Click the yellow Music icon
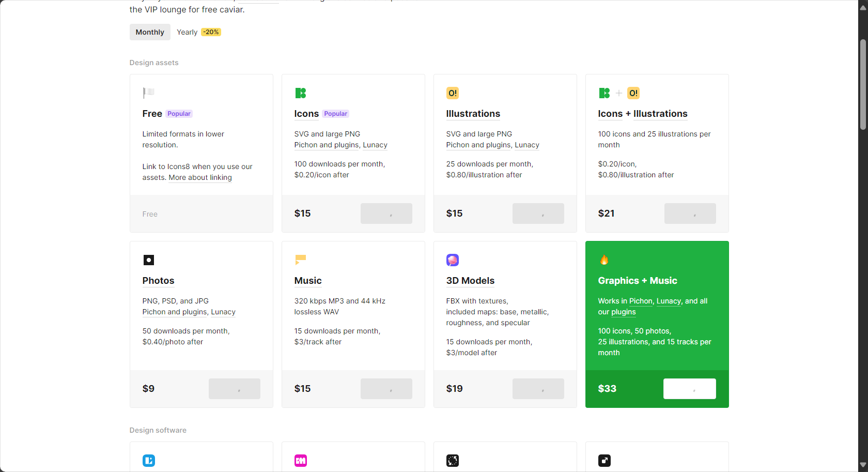 pos(300,259)
